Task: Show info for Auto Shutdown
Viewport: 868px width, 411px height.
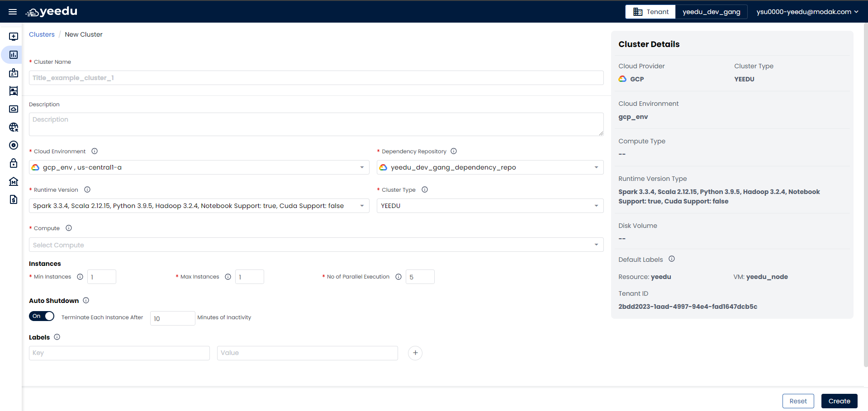Action: click(x=86, y=300)
